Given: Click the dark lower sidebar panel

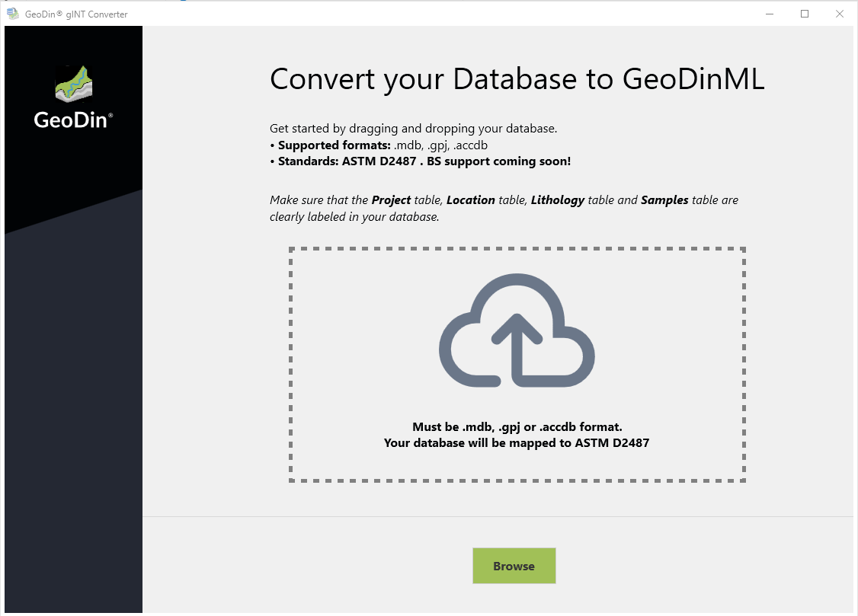Looking at the screenshot, I should pos(73,419).
